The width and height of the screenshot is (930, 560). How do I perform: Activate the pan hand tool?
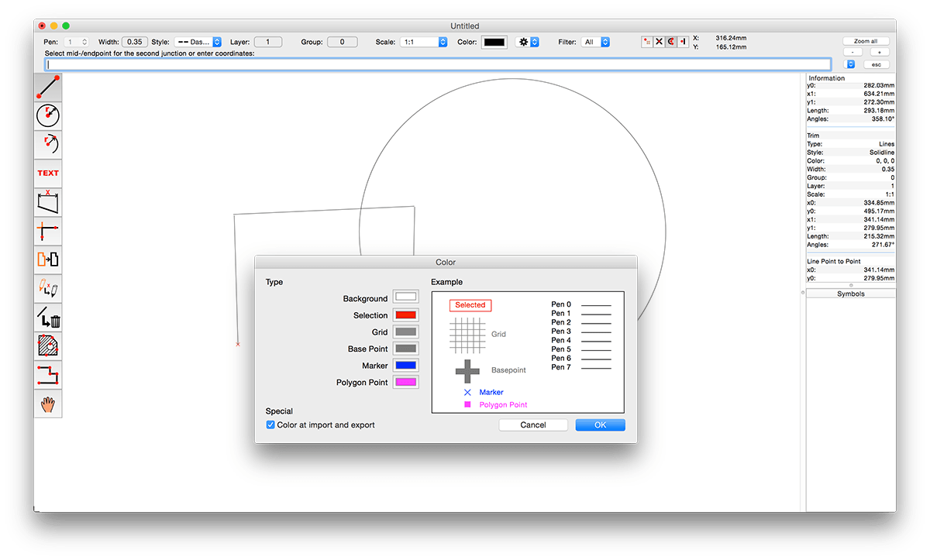[x=48, y=403]
